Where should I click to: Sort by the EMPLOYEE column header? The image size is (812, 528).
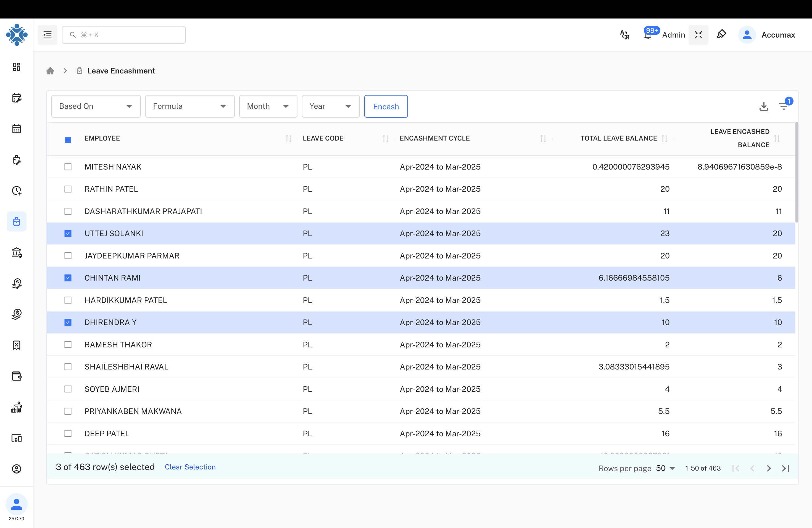(102, 138)
